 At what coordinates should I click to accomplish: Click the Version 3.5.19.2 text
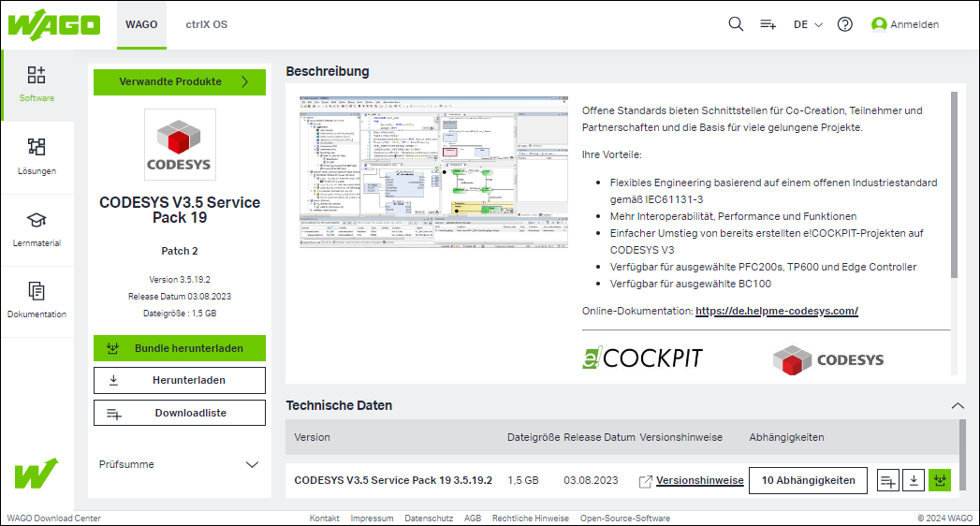point(180,279)
